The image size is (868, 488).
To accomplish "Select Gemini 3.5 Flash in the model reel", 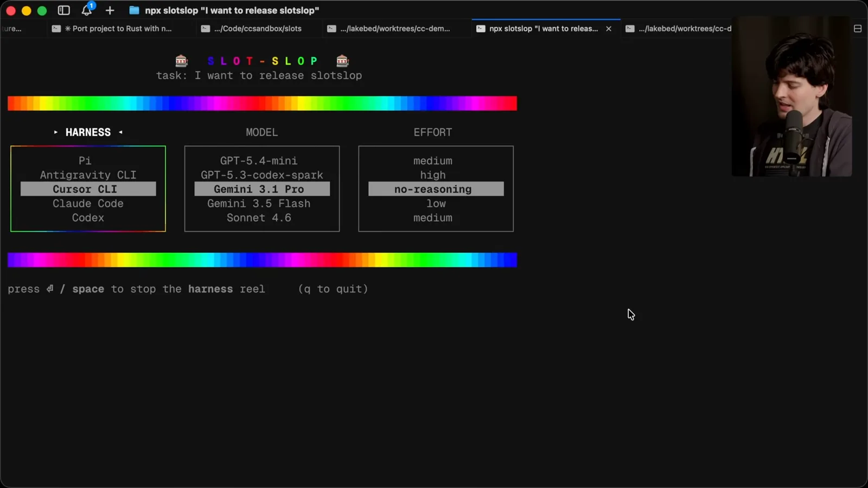I will point(259,203).
